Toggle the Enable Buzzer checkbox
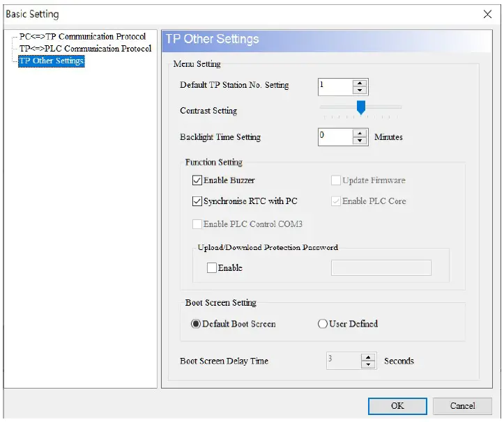This screenshot has height=422, width=504. click(x=197, y=180)
